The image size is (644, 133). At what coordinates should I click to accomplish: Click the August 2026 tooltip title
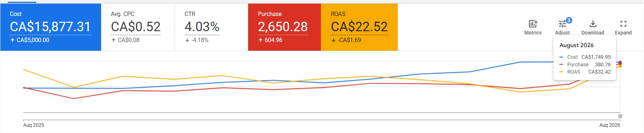pos(576,45)
